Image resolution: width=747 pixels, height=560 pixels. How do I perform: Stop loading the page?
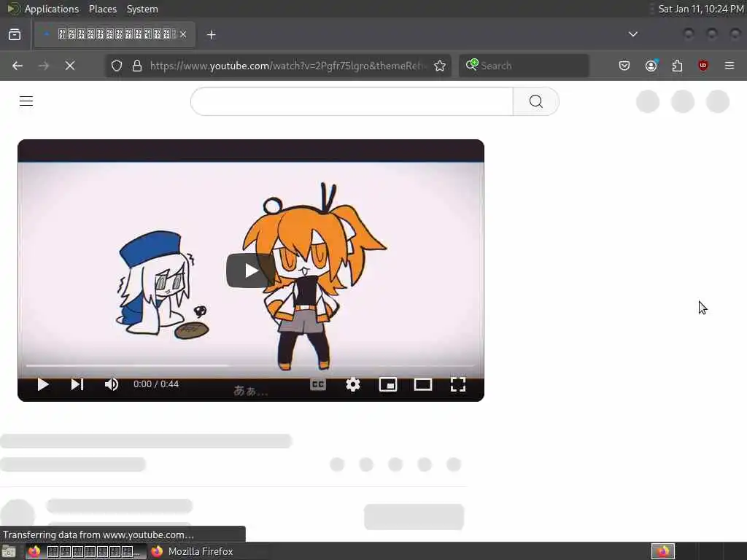(70, 66)
